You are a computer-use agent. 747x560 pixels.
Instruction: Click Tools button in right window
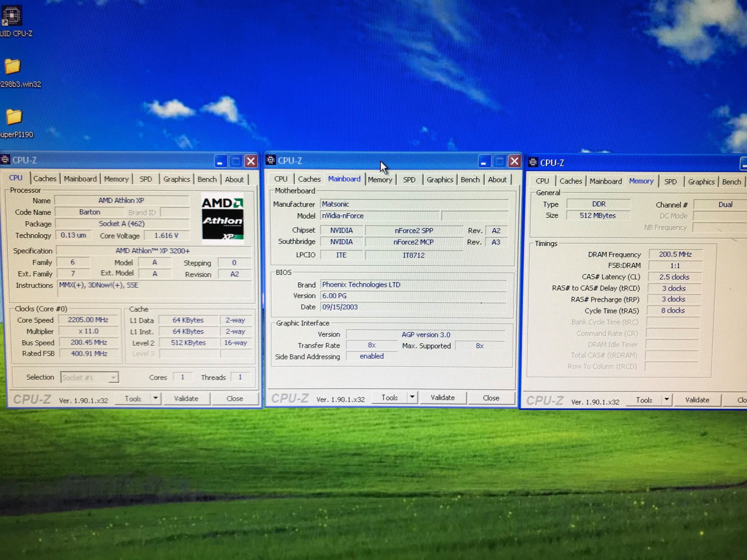[x=644, y=400]
